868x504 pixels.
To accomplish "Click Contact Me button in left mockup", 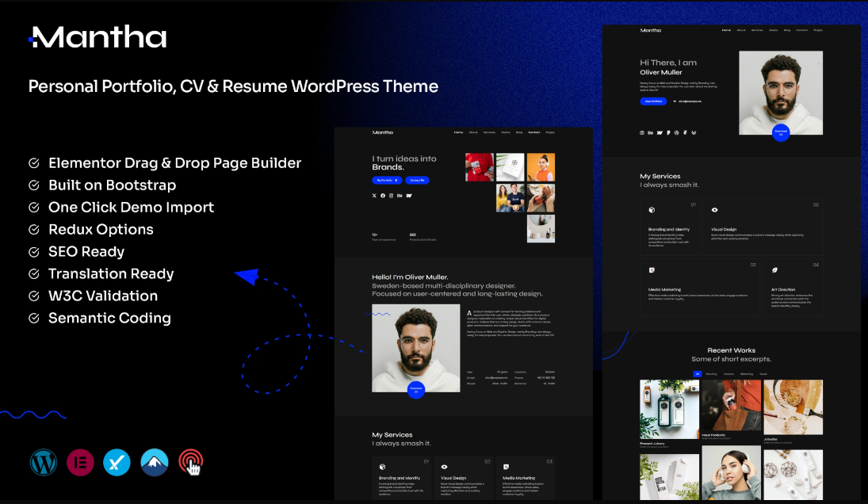I will tap(418, 181).
